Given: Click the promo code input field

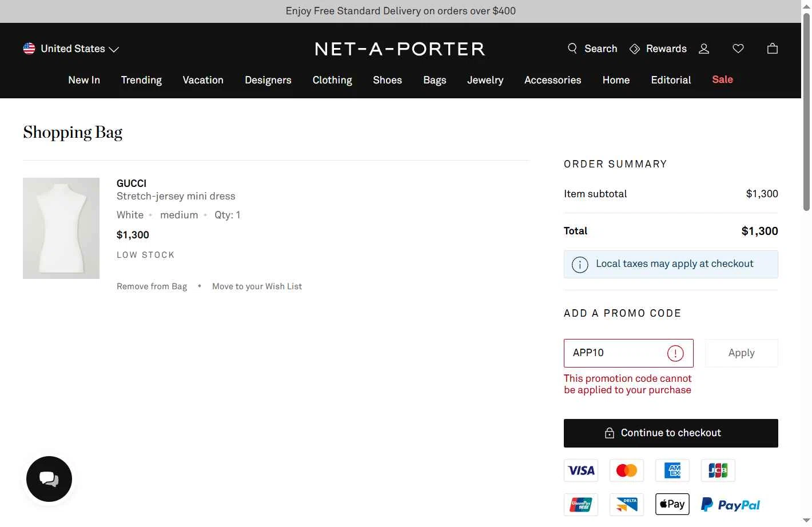Looking at the screenshot, I should pyautogui.click(x=628, y=353).
